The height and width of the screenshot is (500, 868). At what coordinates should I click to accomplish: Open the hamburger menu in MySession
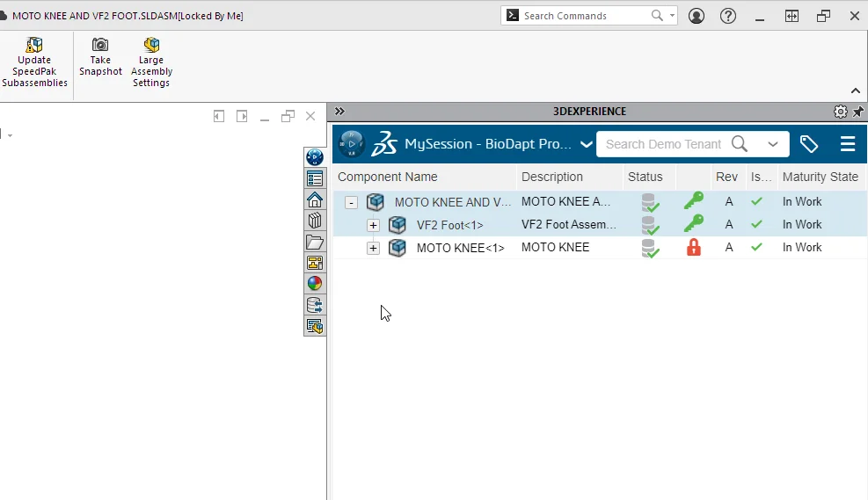click(x=847, y=144)
